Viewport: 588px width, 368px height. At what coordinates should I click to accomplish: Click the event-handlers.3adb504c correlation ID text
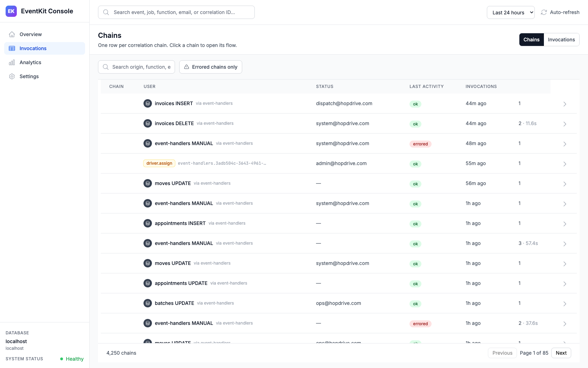(x=222, y=163)
